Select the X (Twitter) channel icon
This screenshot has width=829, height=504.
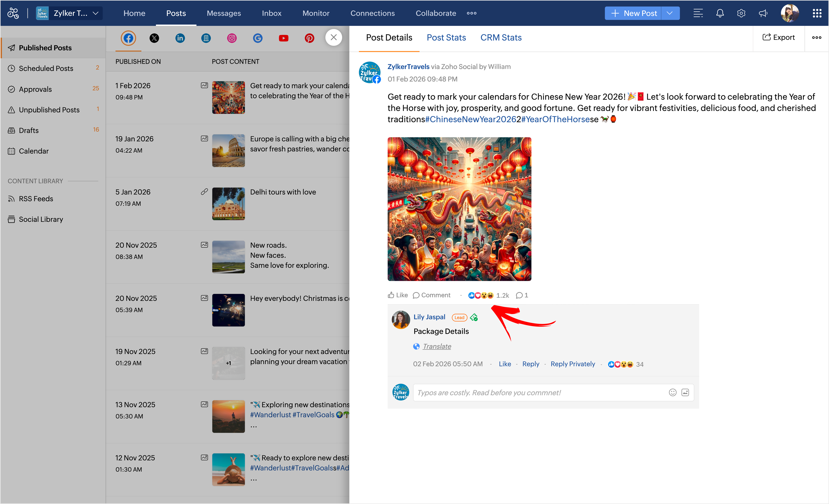(x=154, y=38)
